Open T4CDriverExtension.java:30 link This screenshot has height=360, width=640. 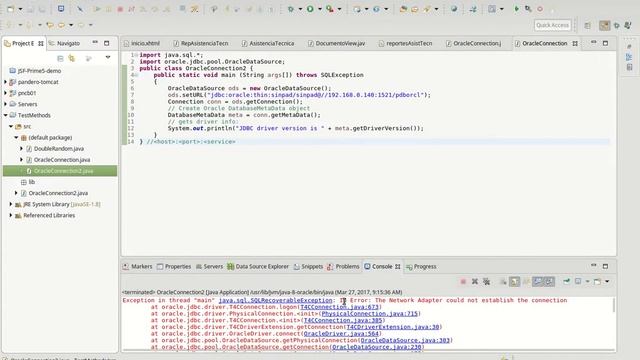tap(393, 327)
